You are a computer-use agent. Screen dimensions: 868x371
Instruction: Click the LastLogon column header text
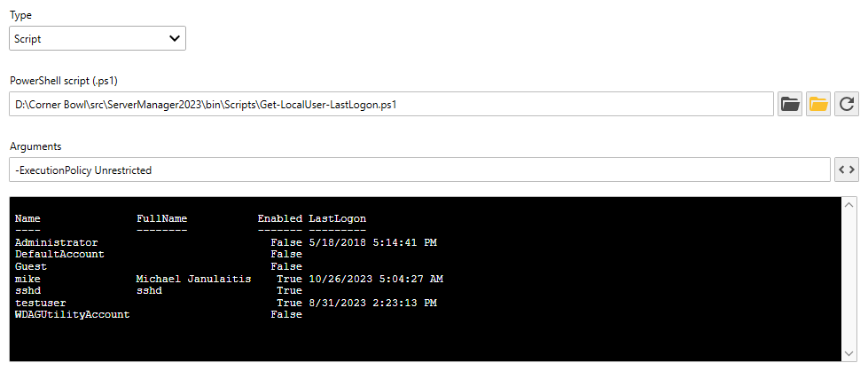click(337, 218)
